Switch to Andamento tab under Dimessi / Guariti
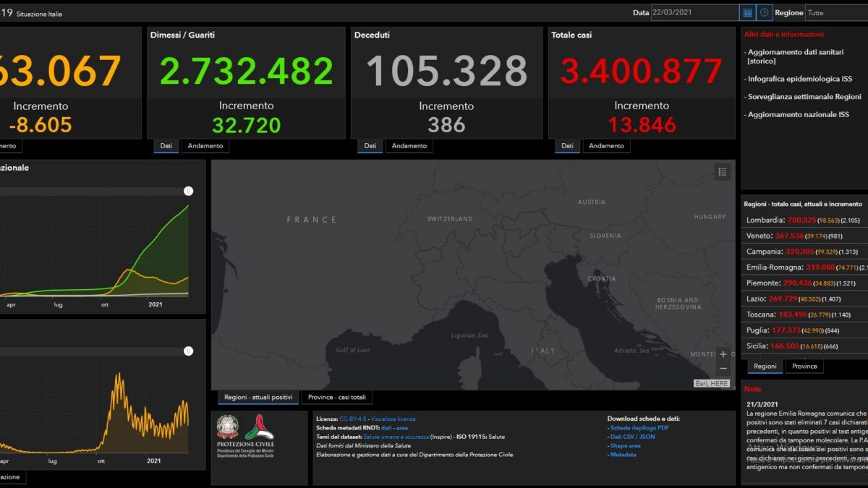The width and height of the screenshot is (868, 488). click(205, 146)
